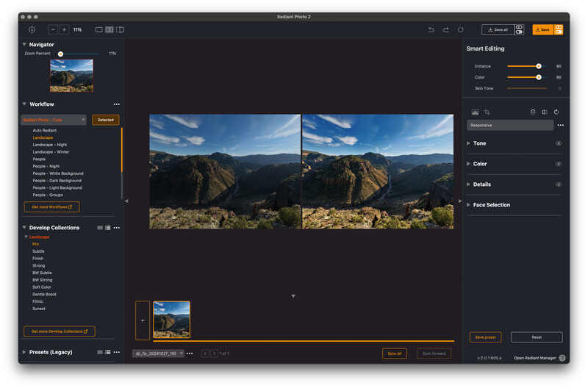This screenshot has height=388, width=588.
Task: Revert image with circular arrow icon
Action: 461,29
